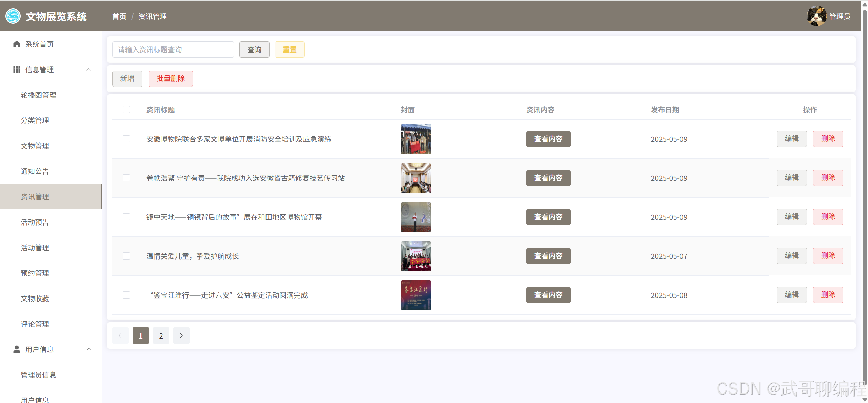The image size is (868, 403).
Task: Select checkbox for 安徽博物院 fire safety row
Action: (126, 139)
